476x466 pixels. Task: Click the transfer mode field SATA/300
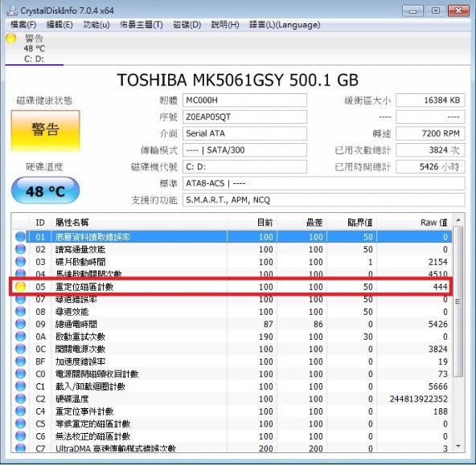pos(244,150)
